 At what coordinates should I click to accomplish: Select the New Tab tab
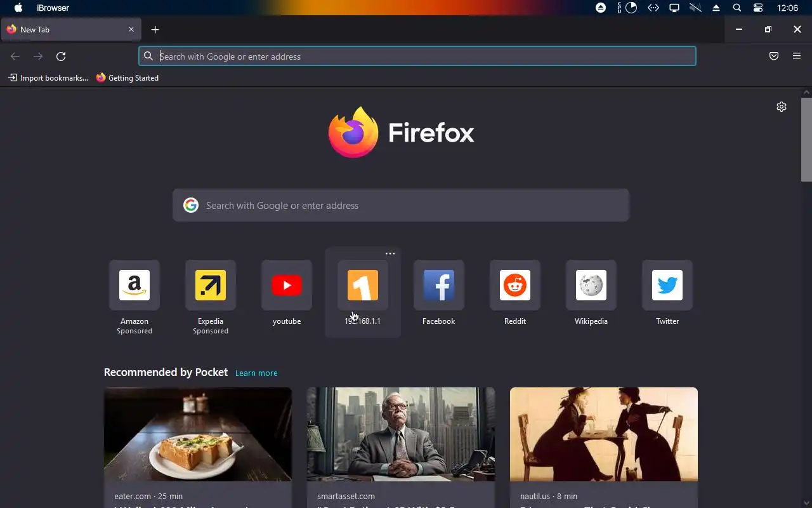[70, 29]
